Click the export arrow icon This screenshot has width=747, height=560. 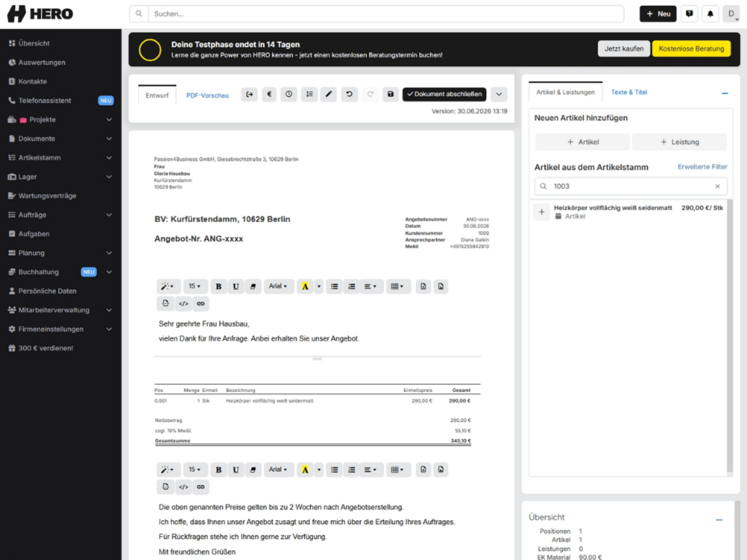(x=250, y=94)
